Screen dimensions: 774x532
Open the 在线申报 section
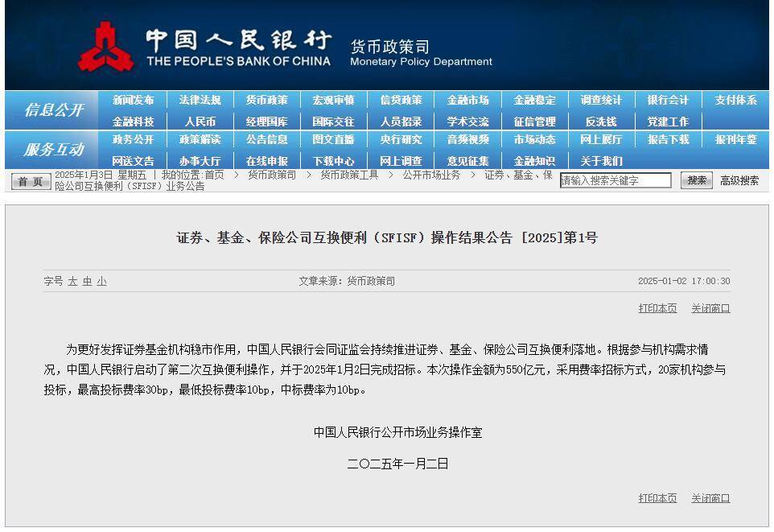(267, 161)
